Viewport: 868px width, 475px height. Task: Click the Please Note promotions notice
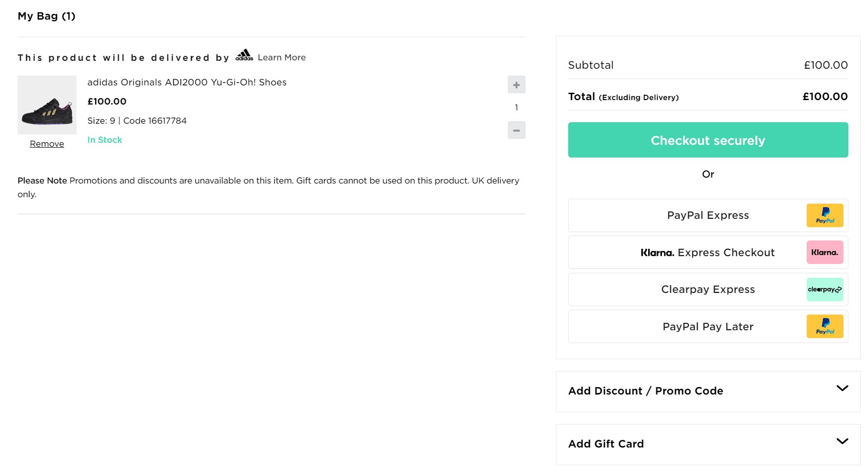[x=268, y=187]
